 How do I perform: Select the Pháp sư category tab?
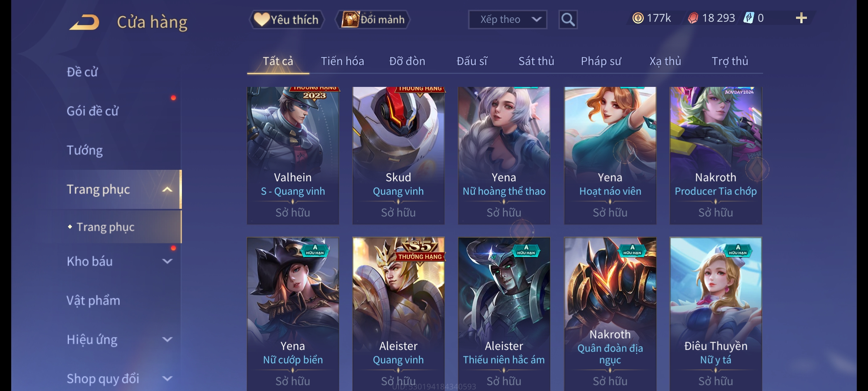coord(601,61)
